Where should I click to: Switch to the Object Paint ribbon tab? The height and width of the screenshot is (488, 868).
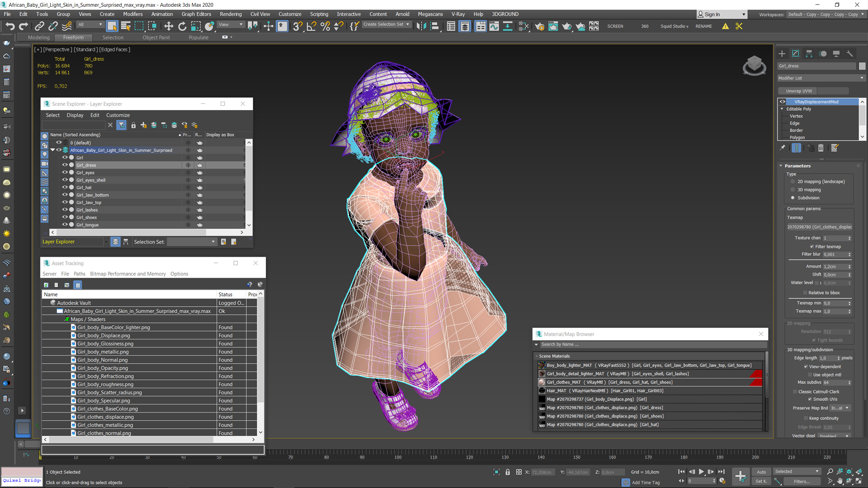click(x=156, y=38)
